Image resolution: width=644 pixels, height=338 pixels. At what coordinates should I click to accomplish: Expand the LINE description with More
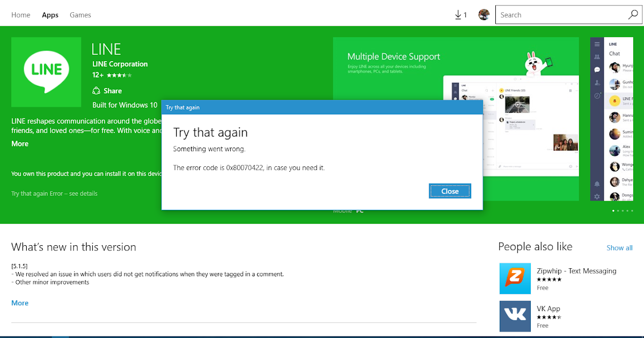pyautogui.click(x=19, y=143)
